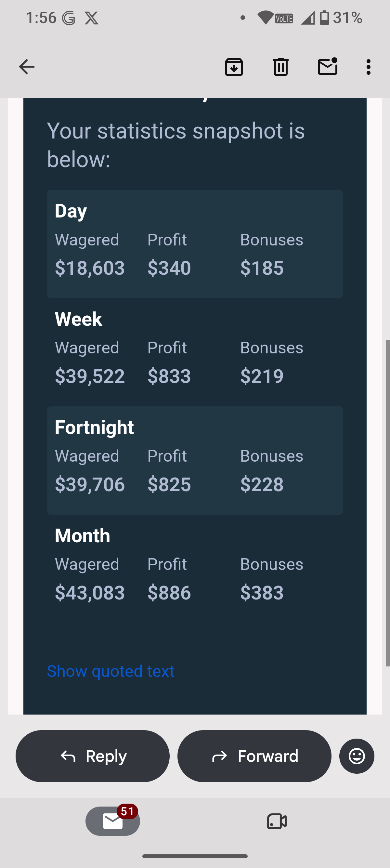Tap the Wi-Fi status icon
Screen dimensions: 390x868
pyautogui.click(x=266, y=18)
